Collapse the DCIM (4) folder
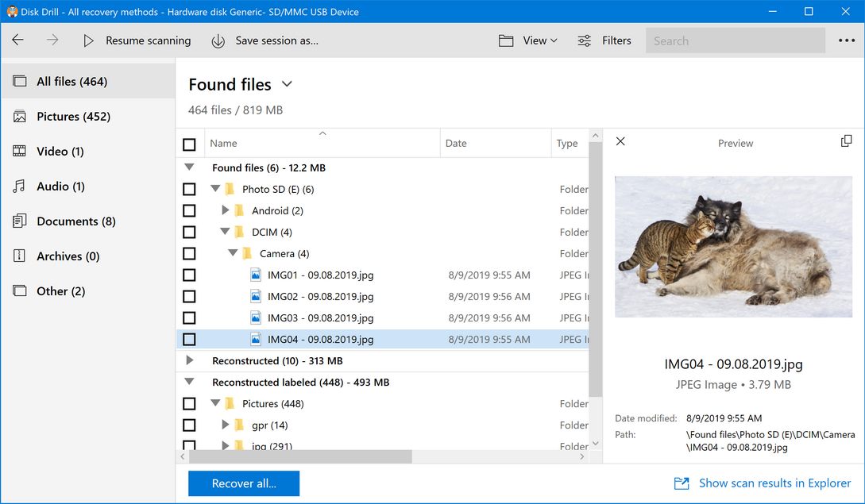This screenshot has height=504, width=865. pos(225,232)
